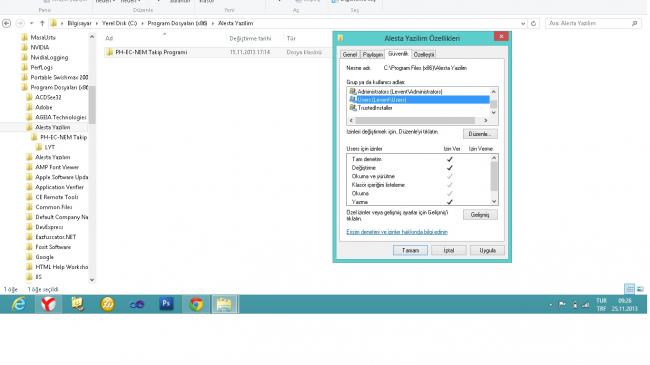The image size is (650, 365).
Task: Expand breadcrumb chevron after Program Dosyaları (x86)
Action: [x=213, y=24]
